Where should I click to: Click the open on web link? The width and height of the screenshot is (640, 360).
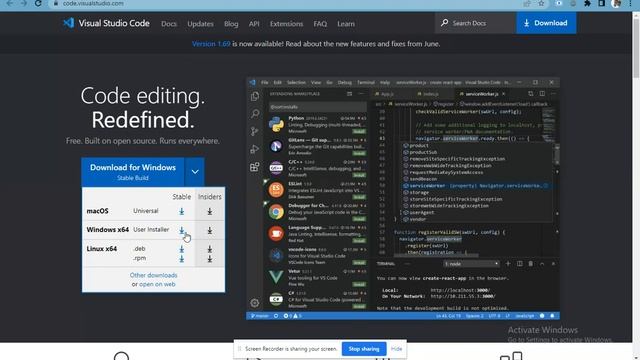click(x=157, y=284)
